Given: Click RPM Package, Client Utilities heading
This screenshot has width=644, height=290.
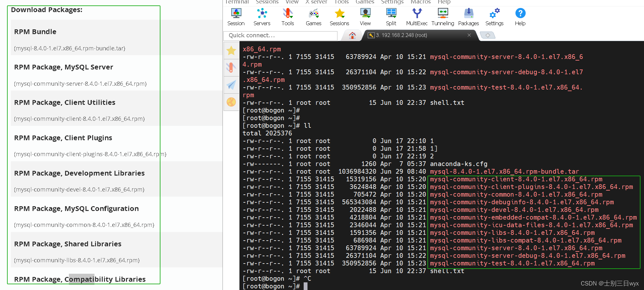Looking at the screenshot, I should 65,103.
